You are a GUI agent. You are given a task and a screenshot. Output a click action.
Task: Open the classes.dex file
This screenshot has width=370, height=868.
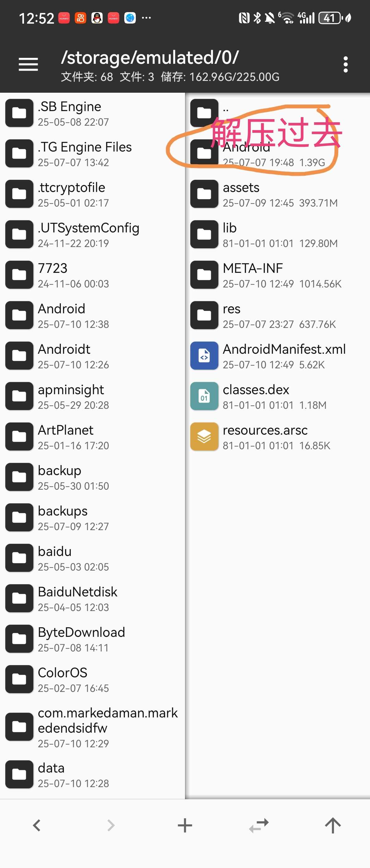click(277, 396)
